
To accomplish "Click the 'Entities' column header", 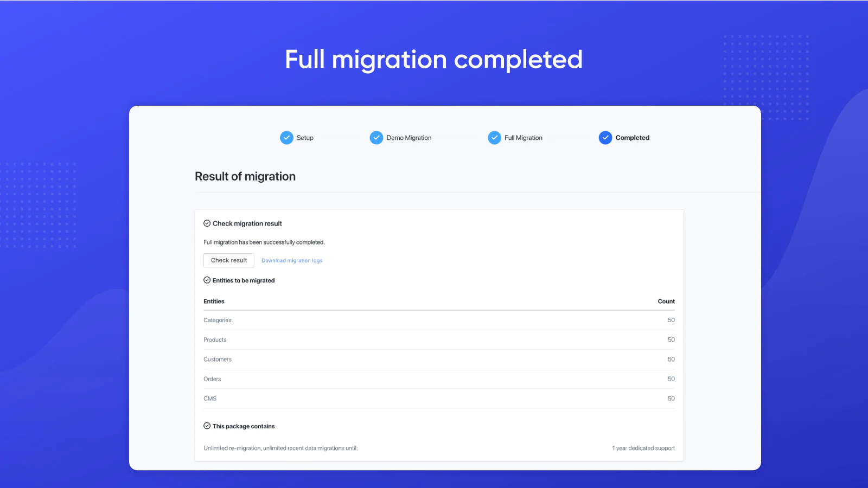I will click(x=214, y=301).
